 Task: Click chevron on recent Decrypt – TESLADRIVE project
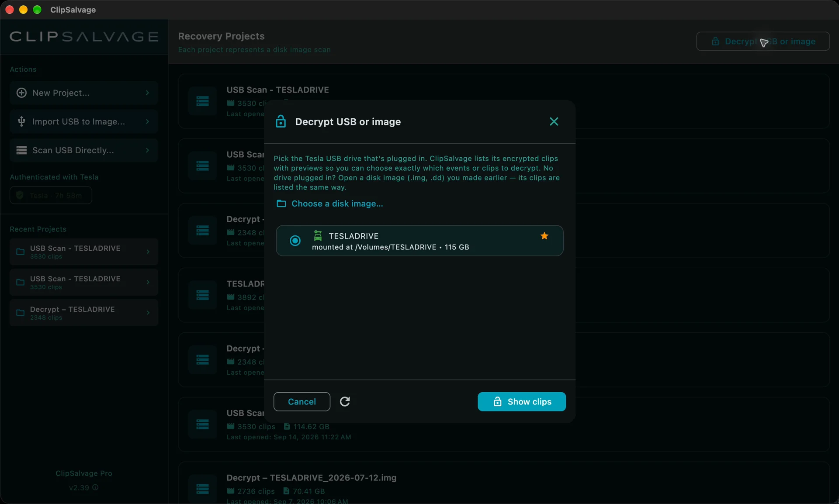pyautogui.click(x=148, y=313)
